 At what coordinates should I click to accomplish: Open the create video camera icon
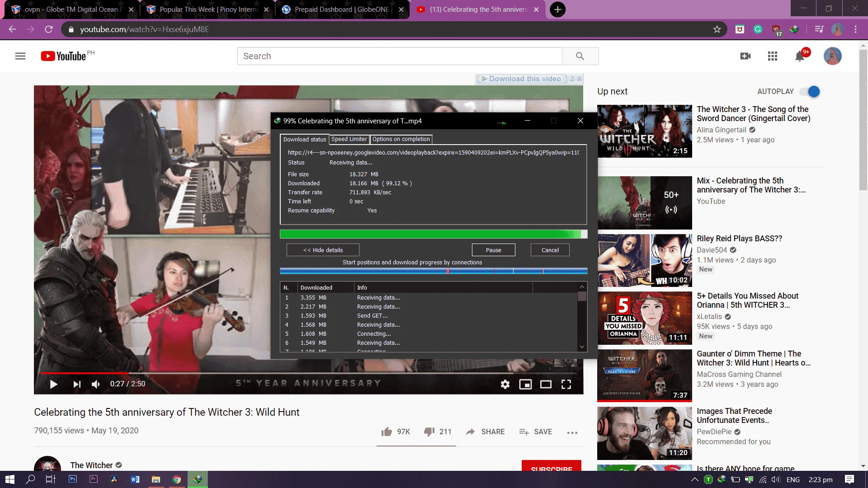(745, 56)
